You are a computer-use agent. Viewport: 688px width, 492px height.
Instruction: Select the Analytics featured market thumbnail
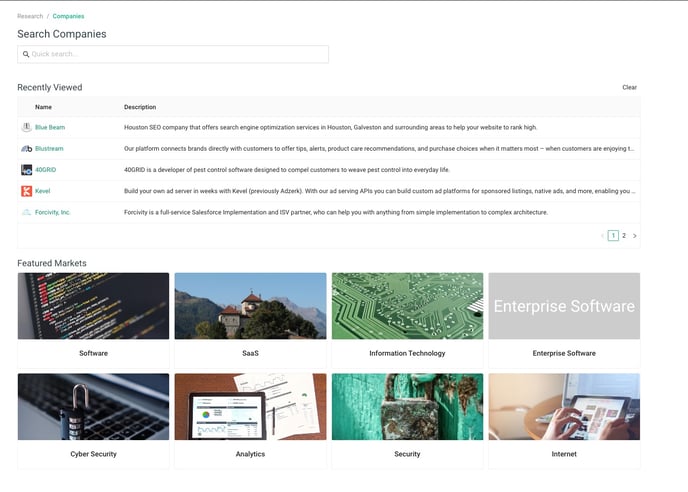point(251,407)
